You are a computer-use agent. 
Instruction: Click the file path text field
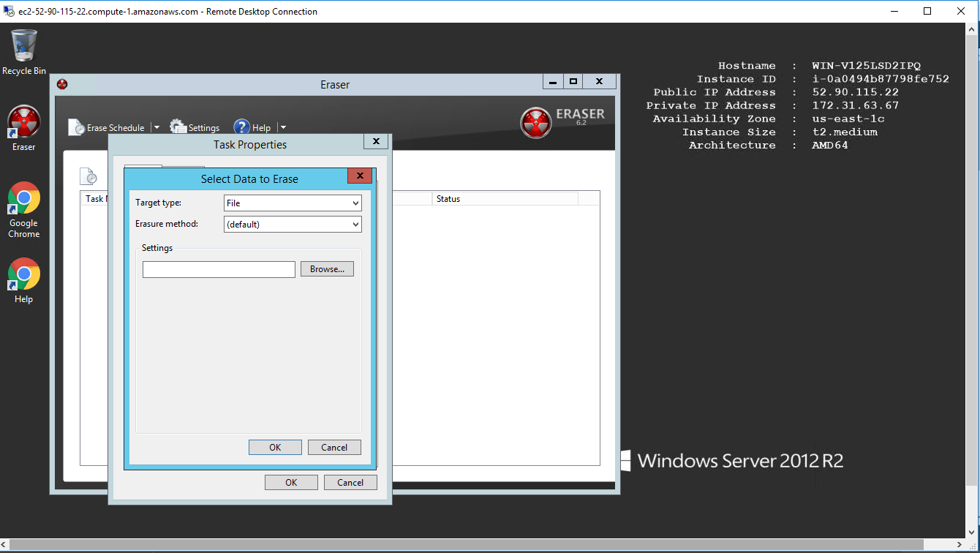[219, 269]
